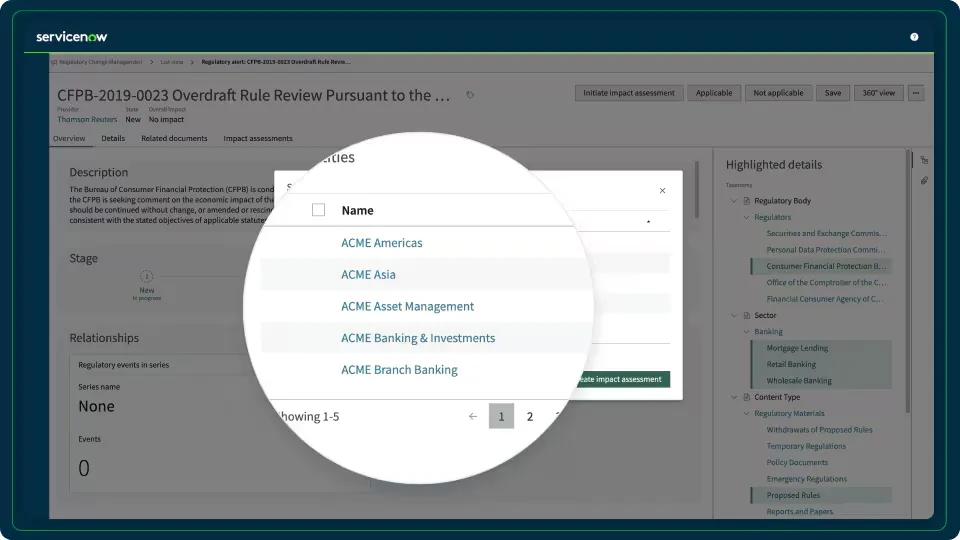This screenshot has width=960, height=540.
Task: Click the Name column header
Action: pyautogui.click(x=358, y=210)
